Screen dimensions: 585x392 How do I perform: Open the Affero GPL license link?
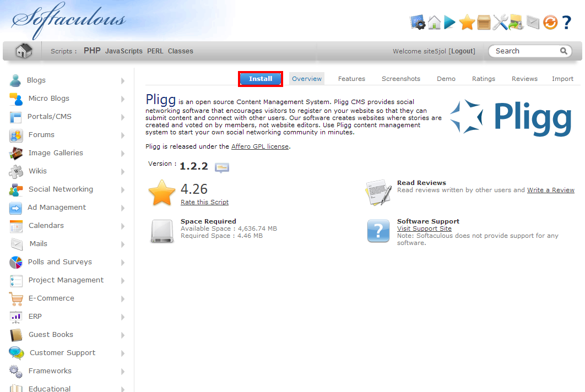[260, 146]
